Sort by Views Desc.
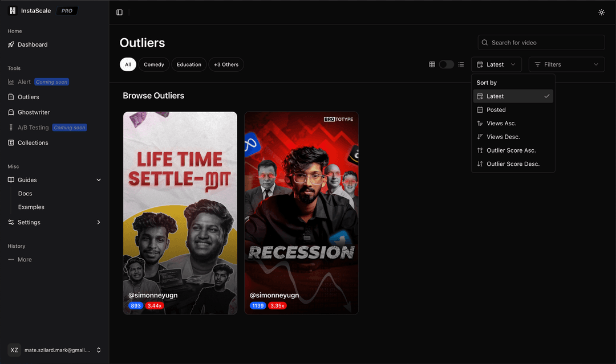This screenshot has width=616, height=364. point(503,137)
